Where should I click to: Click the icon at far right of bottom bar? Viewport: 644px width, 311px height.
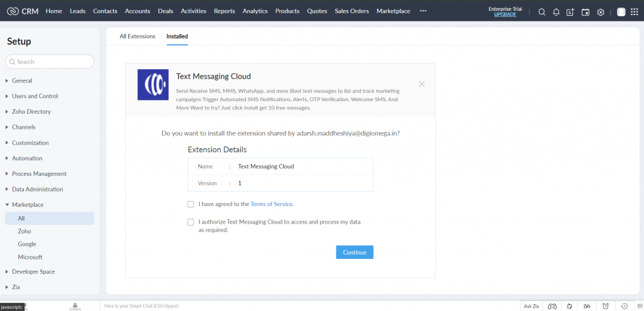click(x=640, y=306)
